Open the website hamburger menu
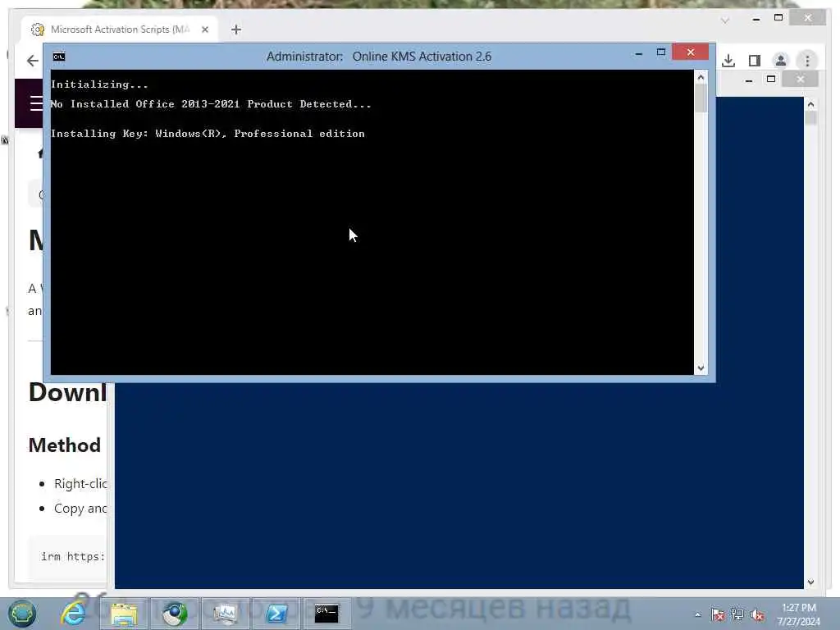The width and height of the screenshot is (840, 630). (x=36, y=103)
